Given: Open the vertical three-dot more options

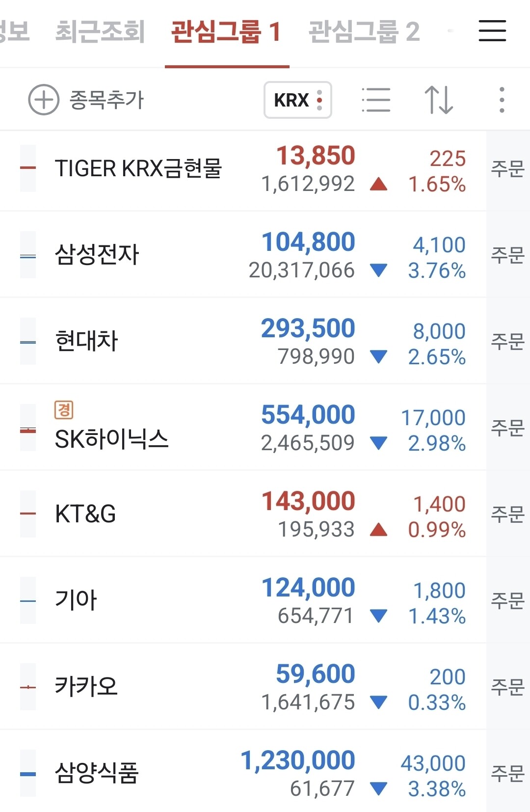Looking at the screenshot, I should point(502,100).
